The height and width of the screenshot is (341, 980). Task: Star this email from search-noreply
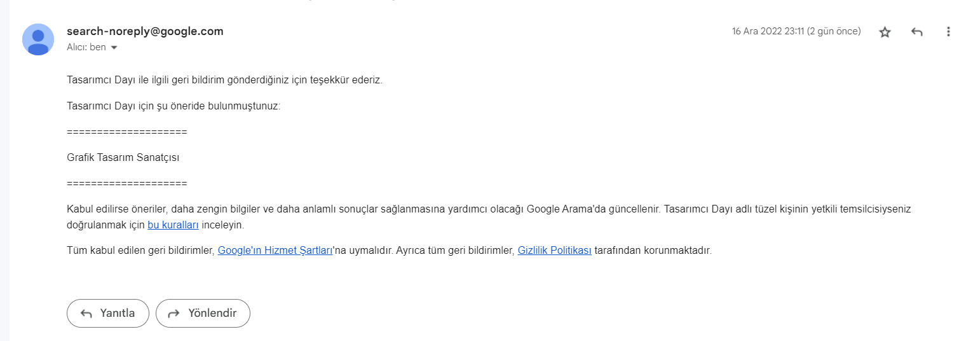click(885, 32)
